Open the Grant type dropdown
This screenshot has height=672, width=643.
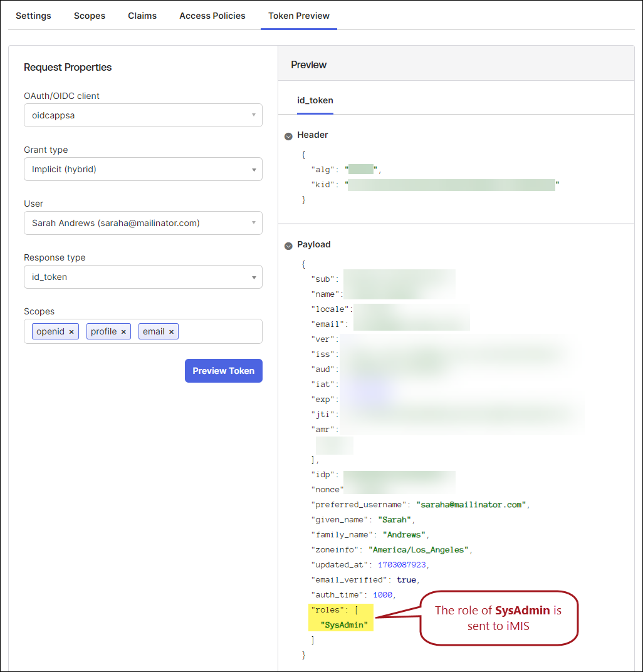tap(143, 169)
